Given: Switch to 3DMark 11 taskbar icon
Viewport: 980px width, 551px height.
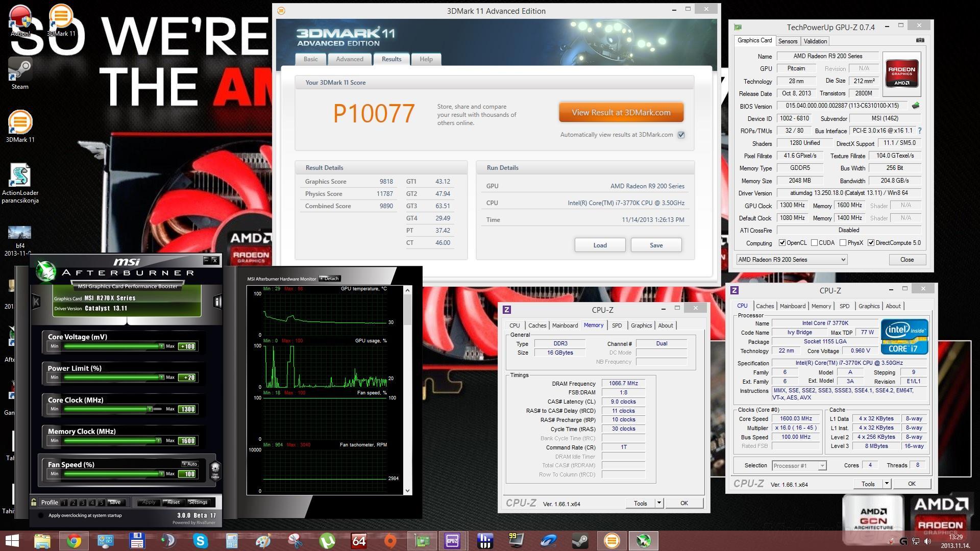Looking at the screenshot, I should click(611, 541).
